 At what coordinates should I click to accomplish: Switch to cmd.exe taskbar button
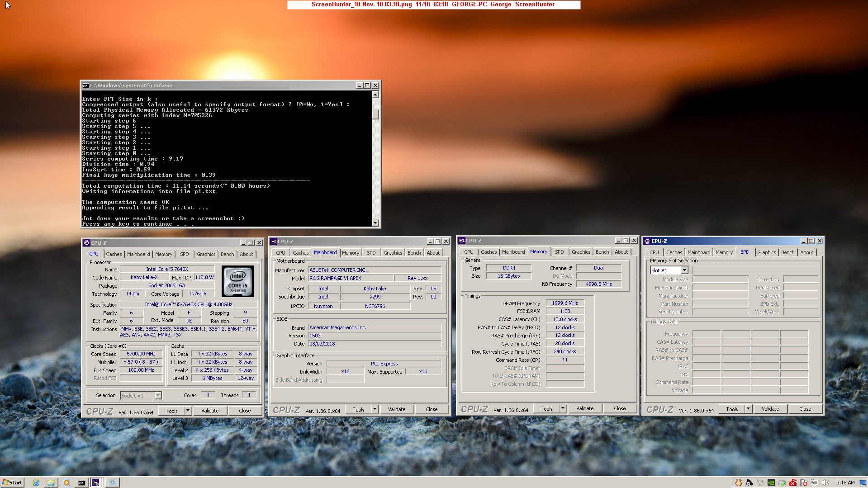(82, 483)
